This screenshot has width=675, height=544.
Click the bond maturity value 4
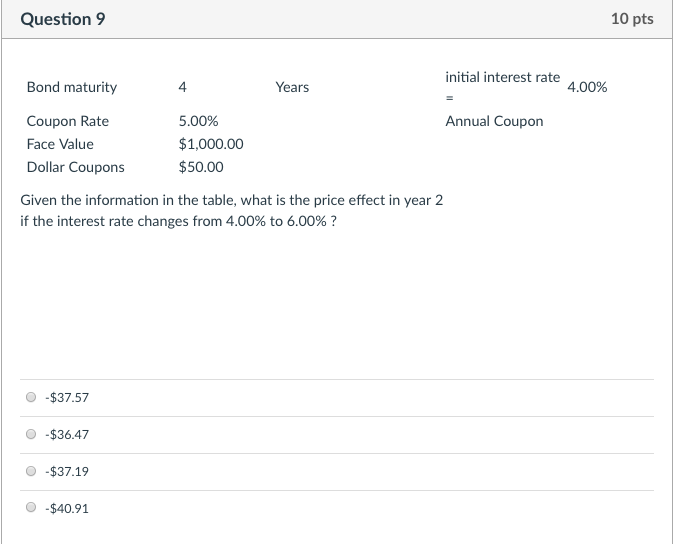(183, 87)
